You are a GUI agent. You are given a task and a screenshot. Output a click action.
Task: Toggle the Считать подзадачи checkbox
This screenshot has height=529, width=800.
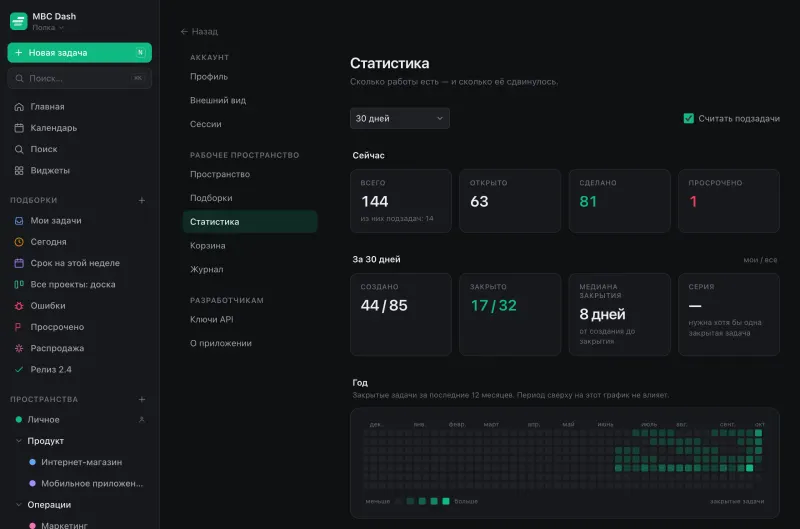[x=689, y=119]
